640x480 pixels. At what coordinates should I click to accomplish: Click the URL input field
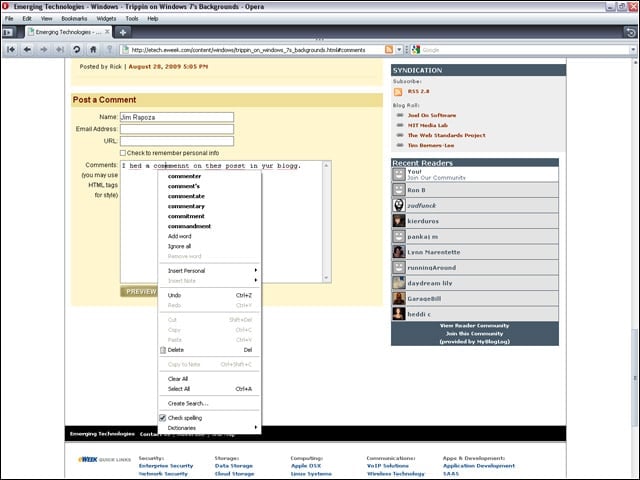pos(177,141)
